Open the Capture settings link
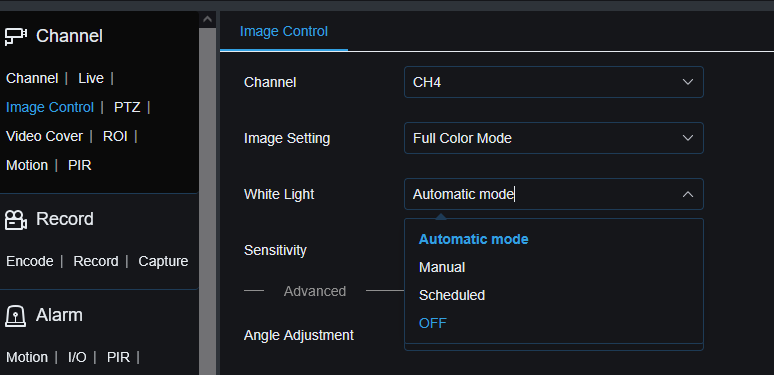The width and height of the screenshot is (774, 375). (163, 262)
